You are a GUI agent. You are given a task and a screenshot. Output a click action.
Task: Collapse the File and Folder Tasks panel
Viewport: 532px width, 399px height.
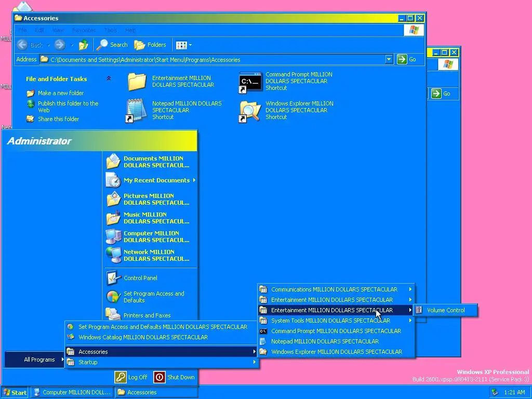tap(109, 78)
